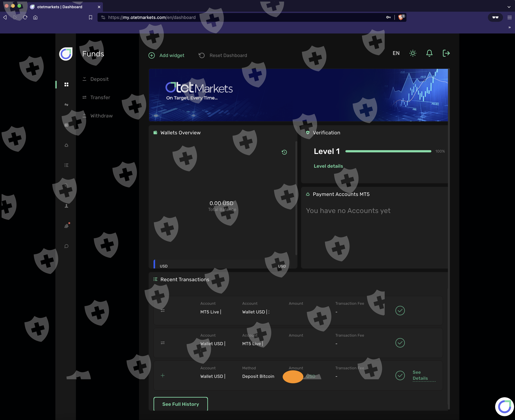The image size is (515, 420).
Task: Click the Level 1 verification progress bar
Action: point(388,151)
